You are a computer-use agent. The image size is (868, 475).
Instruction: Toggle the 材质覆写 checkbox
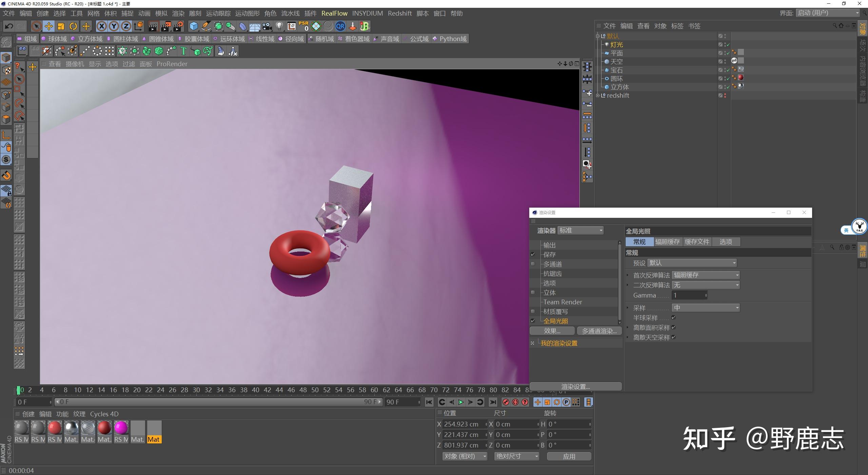click(533, 311)
